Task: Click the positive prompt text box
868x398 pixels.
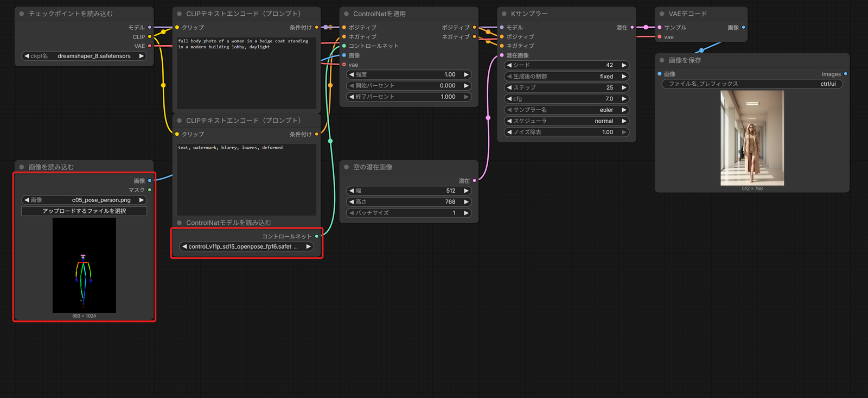Action: 246,72
